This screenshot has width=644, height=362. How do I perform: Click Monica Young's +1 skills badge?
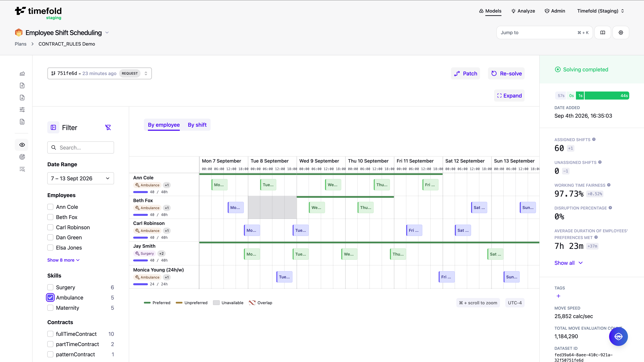(167, 277)
